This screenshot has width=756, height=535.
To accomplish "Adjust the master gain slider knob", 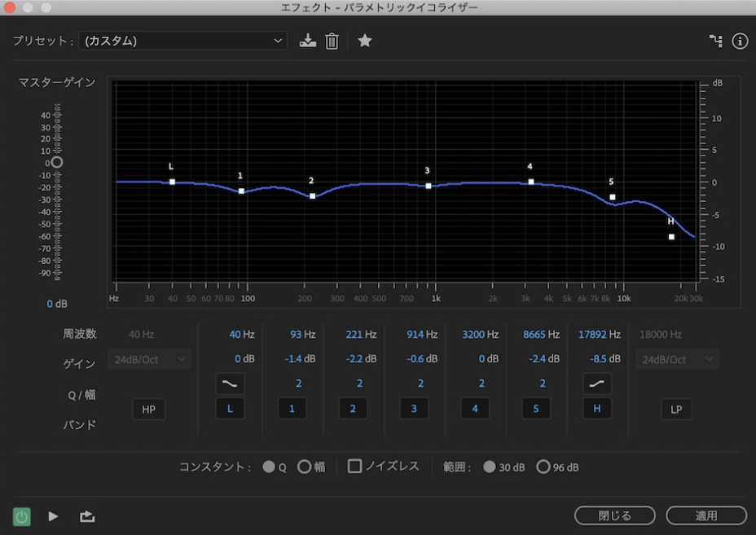I will 56,162.
